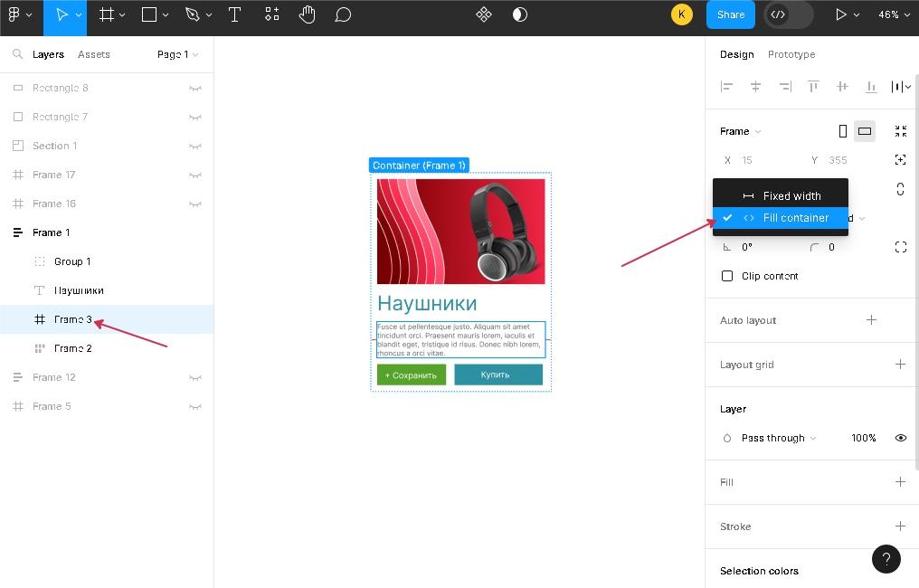Select the Text tool in toolbar
The width and height of the screenshot is (919, 588).
point(234,14)
